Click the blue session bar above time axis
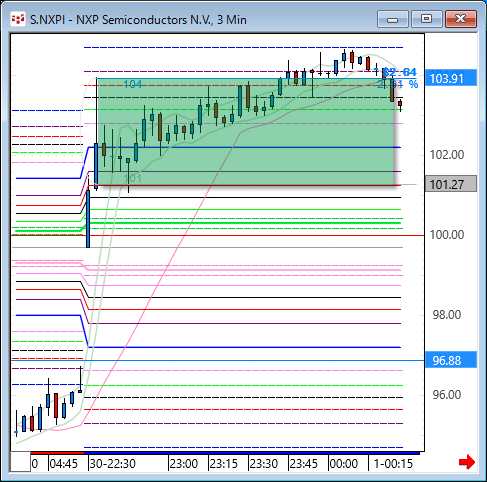Screen dimensions: 487x482 click(252, 453)
